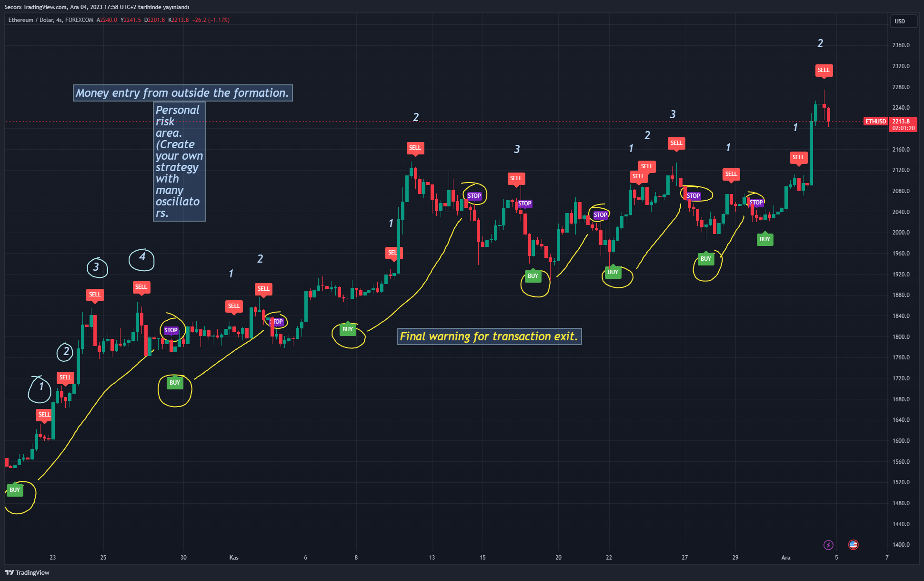Click the A2240.0 open value
The width and height of the screenshot is (924, 581).
point(107,20)
